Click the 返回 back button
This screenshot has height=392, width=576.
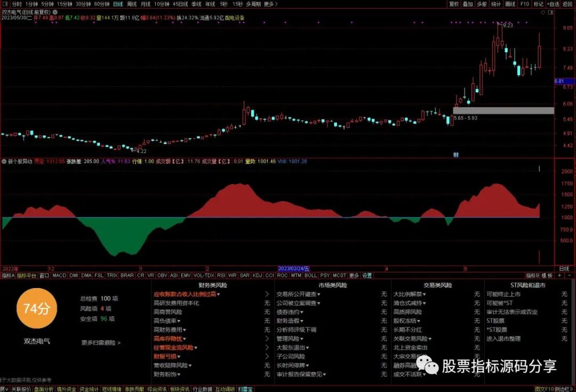[x=567, y=4]
